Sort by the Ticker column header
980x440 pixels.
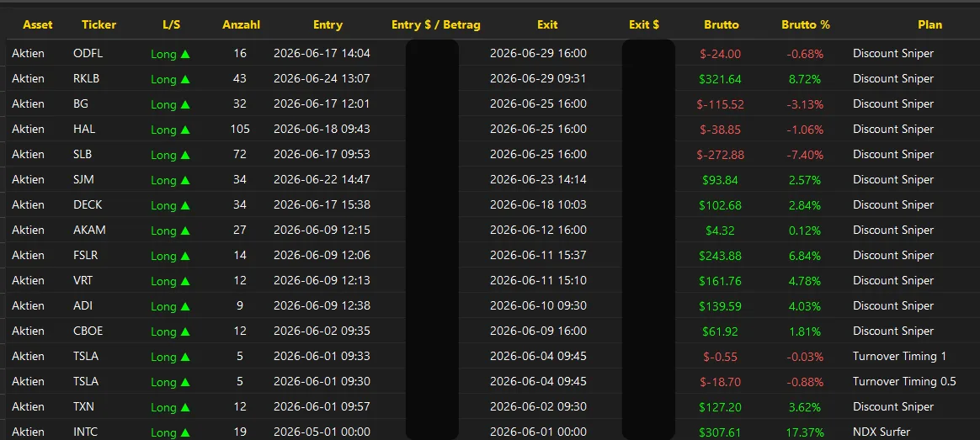point(99,25)
